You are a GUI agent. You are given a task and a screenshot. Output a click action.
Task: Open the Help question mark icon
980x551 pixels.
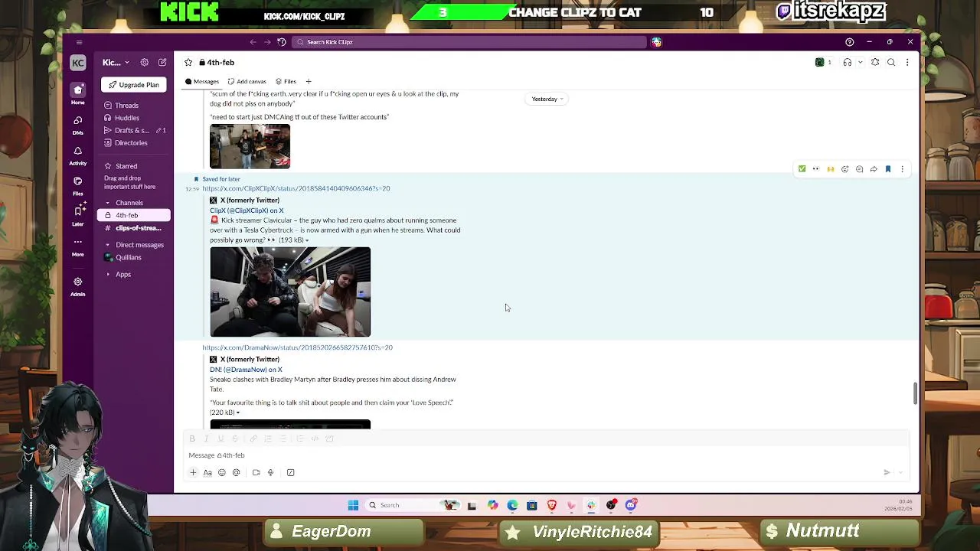(x=849, y=42)
